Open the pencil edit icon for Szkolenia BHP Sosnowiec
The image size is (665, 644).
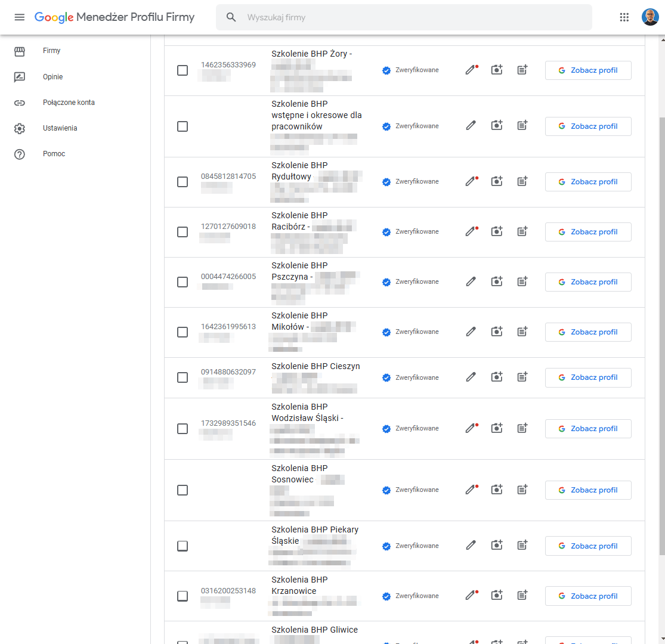point(470,489)
